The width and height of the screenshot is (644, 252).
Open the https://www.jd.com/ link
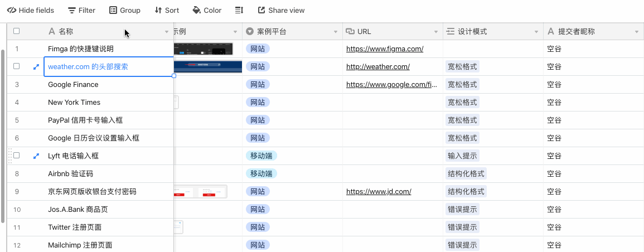pos(379,192)
